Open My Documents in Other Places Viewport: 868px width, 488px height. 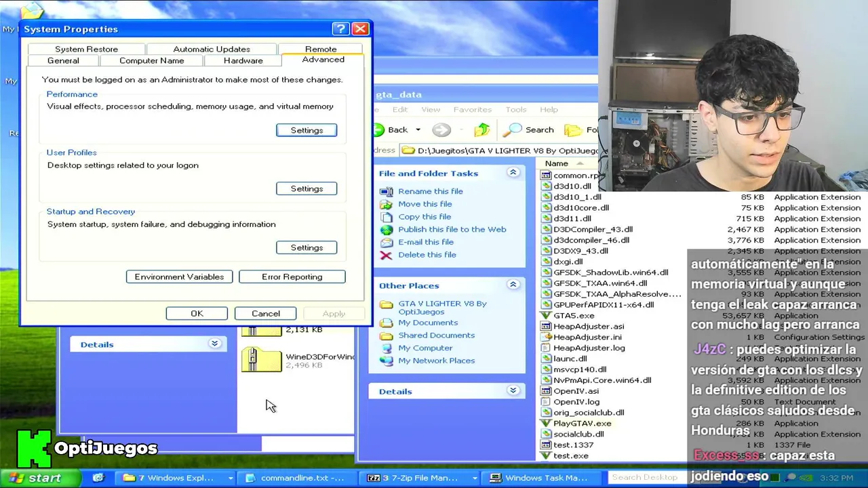coord(428,323)
